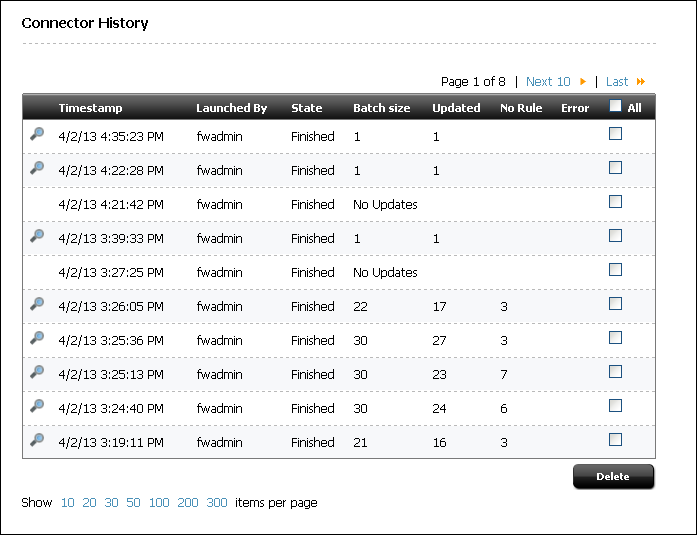Screen dimensions: 697x535
Task: Select checkbox for 4:21:42 PM row
Action: click(x=615, y=202)
